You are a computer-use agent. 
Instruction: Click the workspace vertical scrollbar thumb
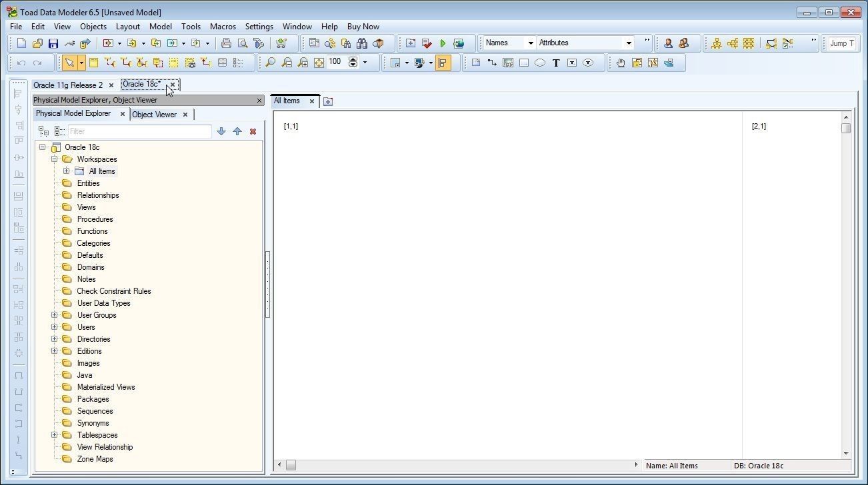(x=846, y=128)
